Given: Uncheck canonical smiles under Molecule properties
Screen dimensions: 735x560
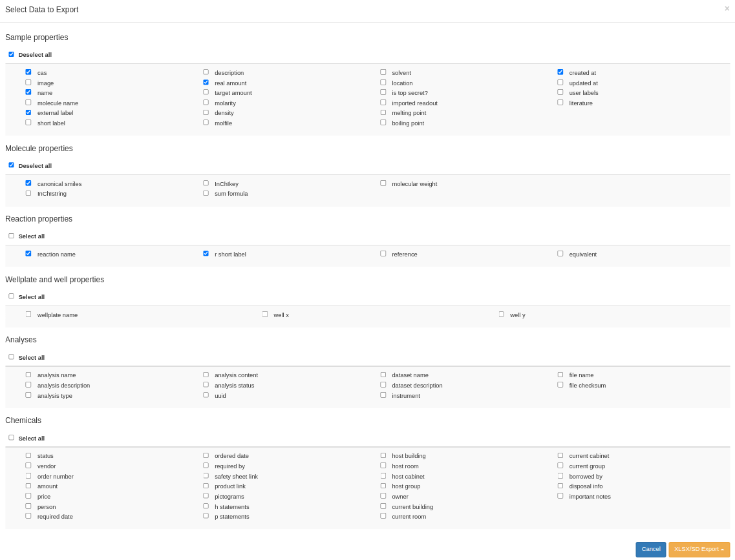Looking at the screenshot, I should 28,183.
